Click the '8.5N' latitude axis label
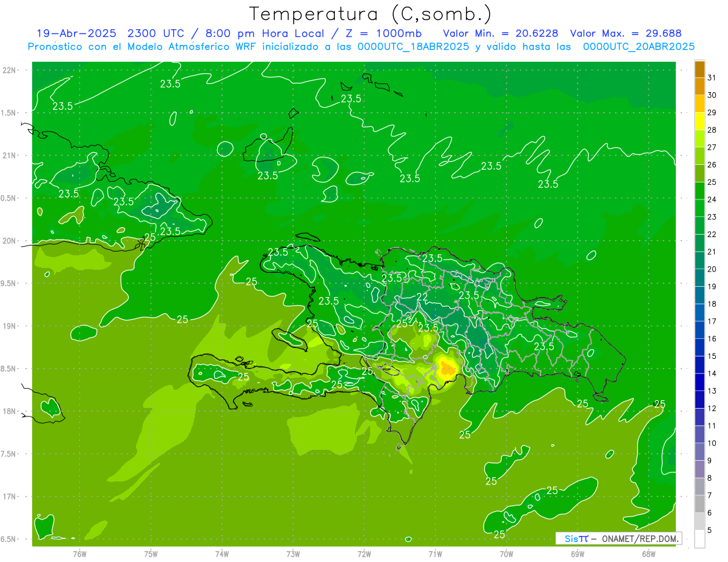728x562 pixels. (9, 369)
